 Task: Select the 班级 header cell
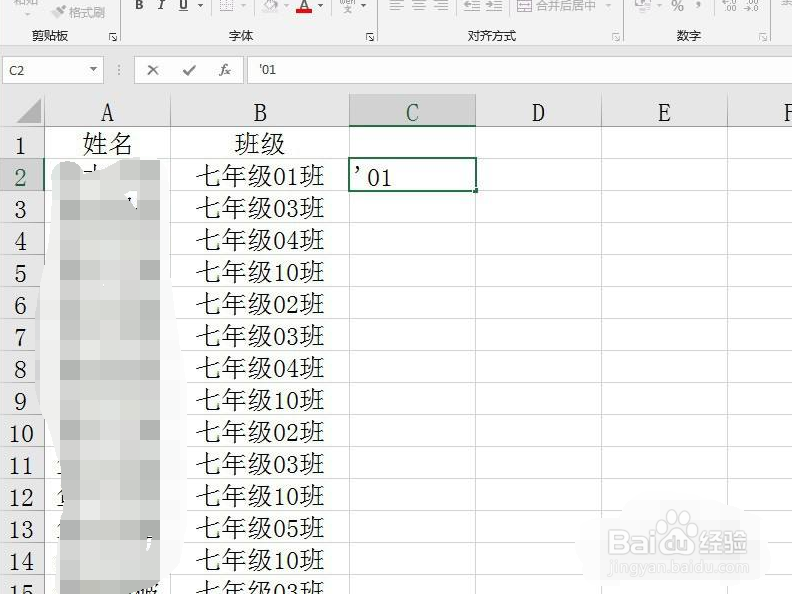tap(260, 143)
